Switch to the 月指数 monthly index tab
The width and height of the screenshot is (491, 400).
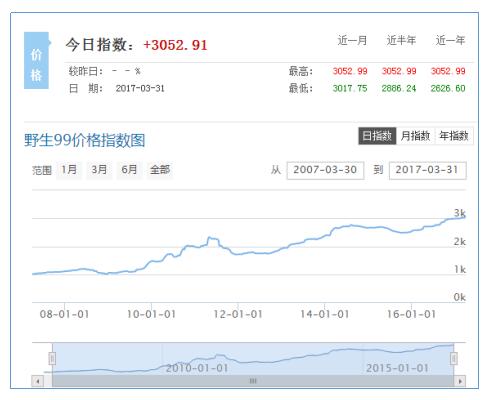[x=416, y=136]
